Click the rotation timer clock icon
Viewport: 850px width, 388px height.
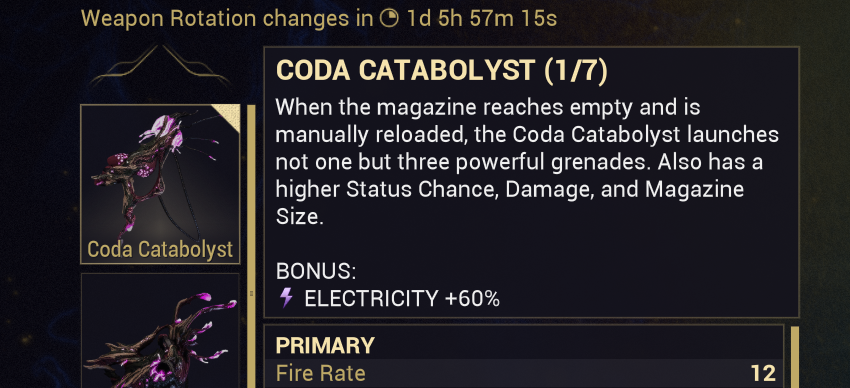tap(389, 19)
